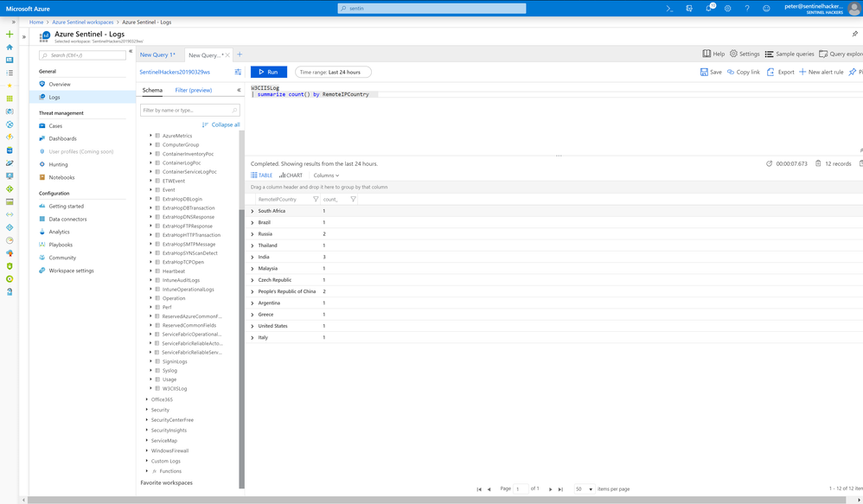Open query editor Settings
Viewport: 863px width, 504px height.
(x=745, y=54)
